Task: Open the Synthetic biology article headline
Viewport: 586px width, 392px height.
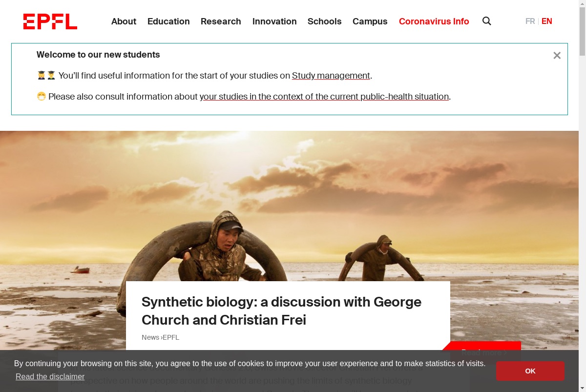Action: 281,310
